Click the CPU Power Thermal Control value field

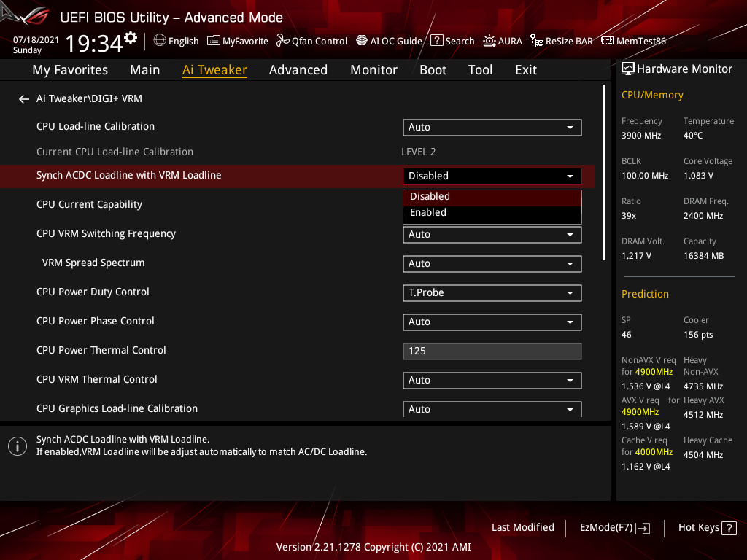tap(492, 351)
